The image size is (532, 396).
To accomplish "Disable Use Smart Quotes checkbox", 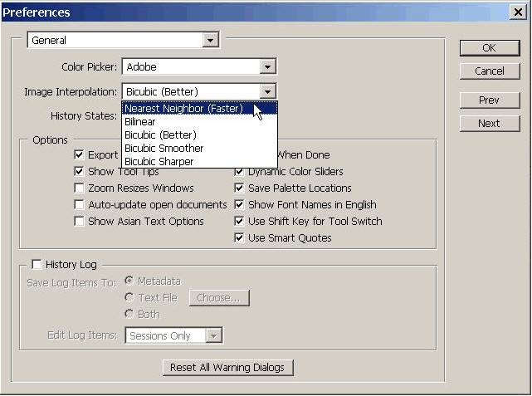I will (240, 238).
